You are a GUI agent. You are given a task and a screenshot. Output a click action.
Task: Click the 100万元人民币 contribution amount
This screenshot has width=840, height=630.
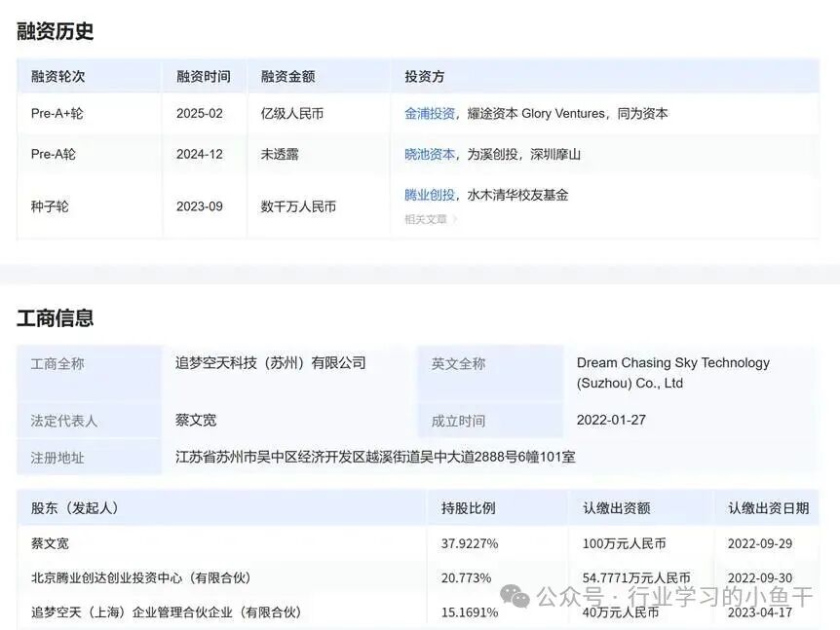[x=624, y=543]
